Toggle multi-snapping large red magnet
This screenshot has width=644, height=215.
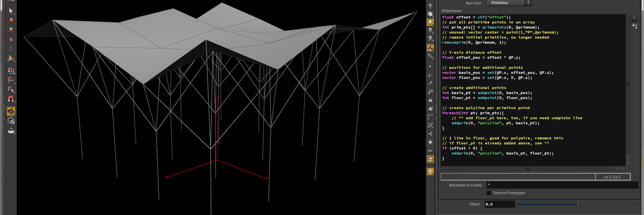11,99
